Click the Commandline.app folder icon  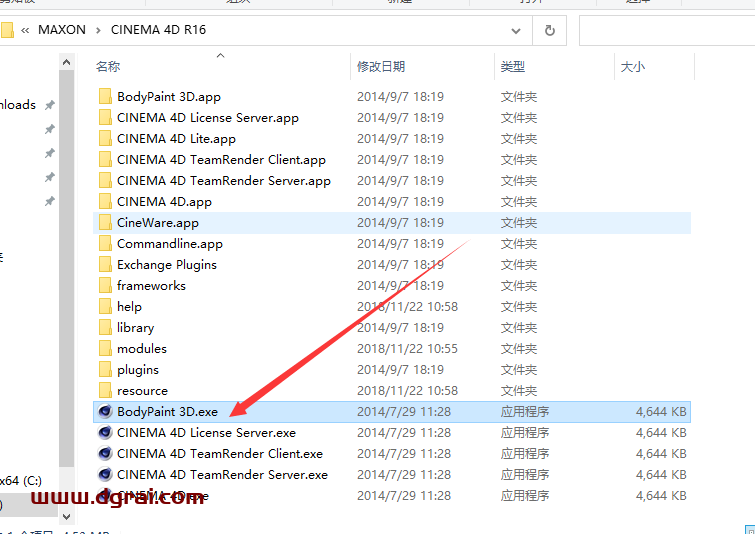[x=105, y=244]
